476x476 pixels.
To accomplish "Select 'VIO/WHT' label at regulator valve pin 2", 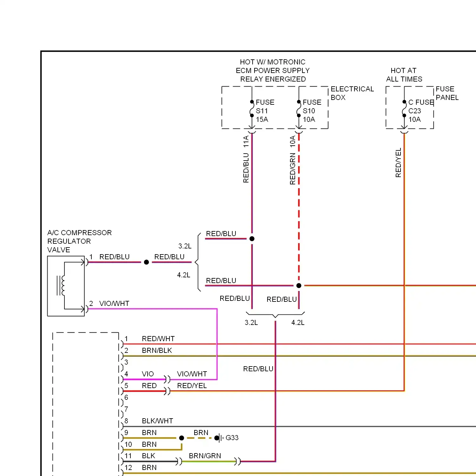I will coord(114,303).
